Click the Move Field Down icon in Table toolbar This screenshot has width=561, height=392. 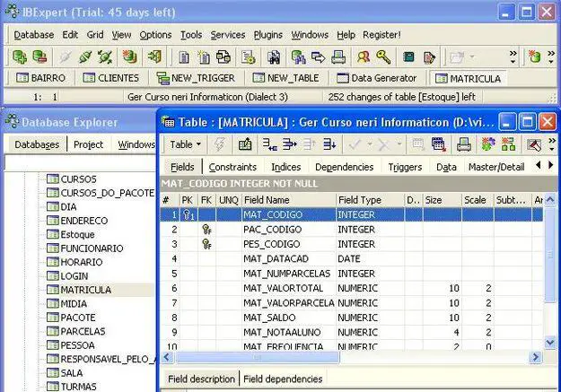pos(329,144)
